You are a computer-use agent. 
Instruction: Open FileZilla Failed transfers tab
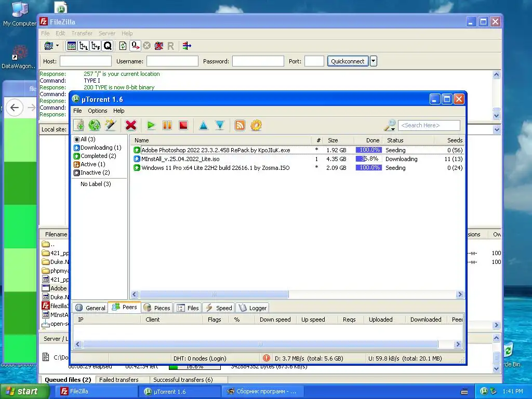[119, 380]
